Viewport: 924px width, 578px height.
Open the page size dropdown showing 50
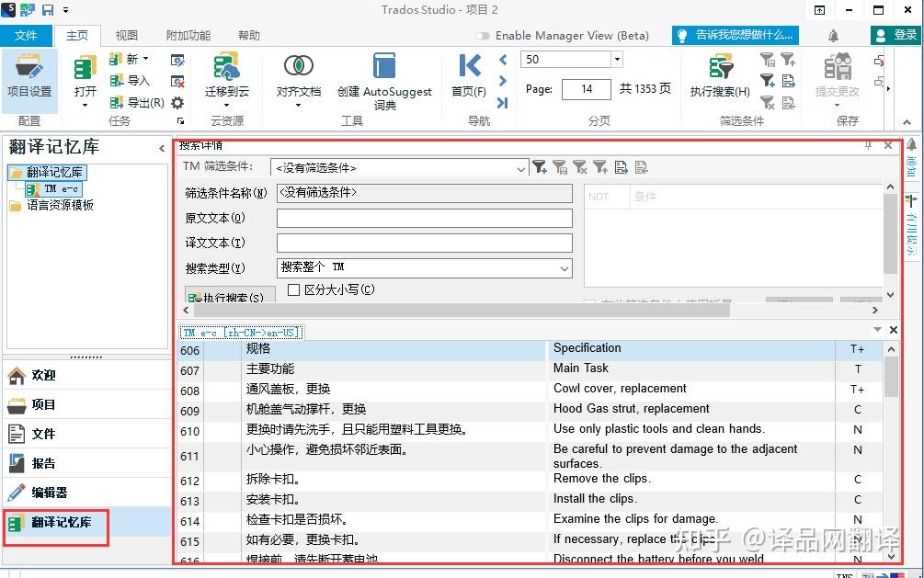click(618, 59)
